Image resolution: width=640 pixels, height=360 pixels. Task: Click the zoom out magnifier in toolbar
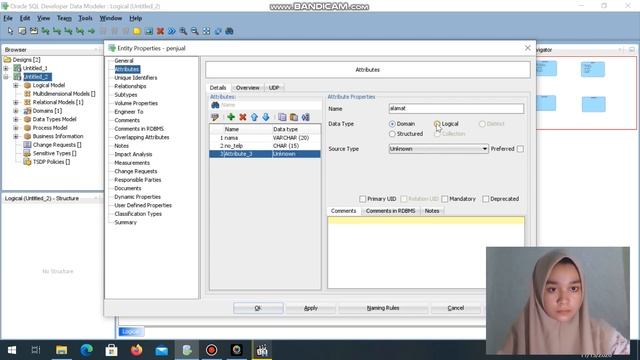click(195, 31)
